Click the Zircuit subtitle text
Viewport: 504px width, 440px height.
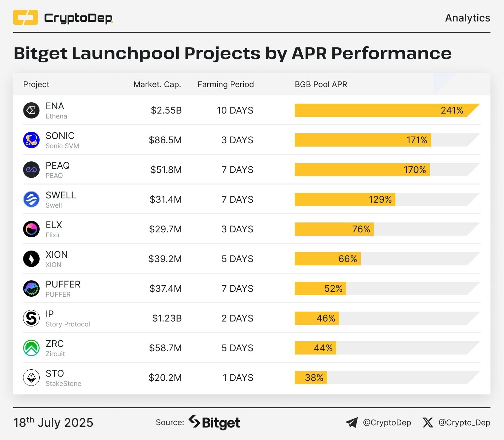pyautogui.click(x=55, y=354)
